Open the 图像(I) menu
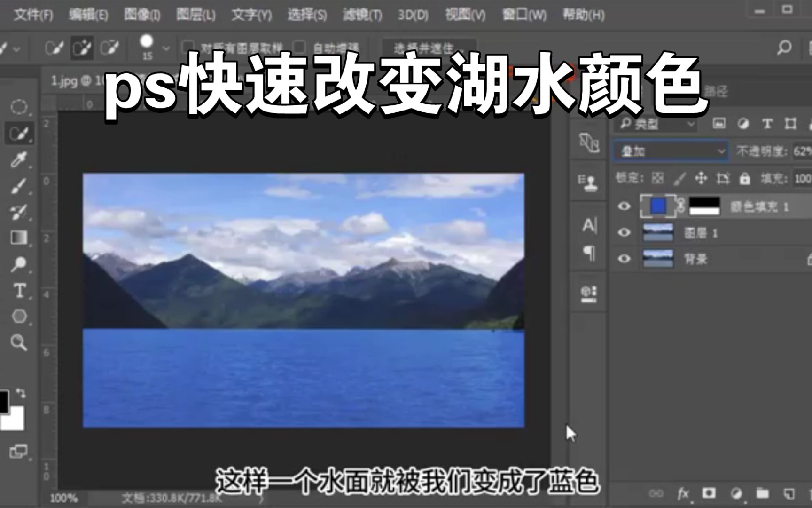The width and height of the screenshot is (812, 508). pos(142,15)
